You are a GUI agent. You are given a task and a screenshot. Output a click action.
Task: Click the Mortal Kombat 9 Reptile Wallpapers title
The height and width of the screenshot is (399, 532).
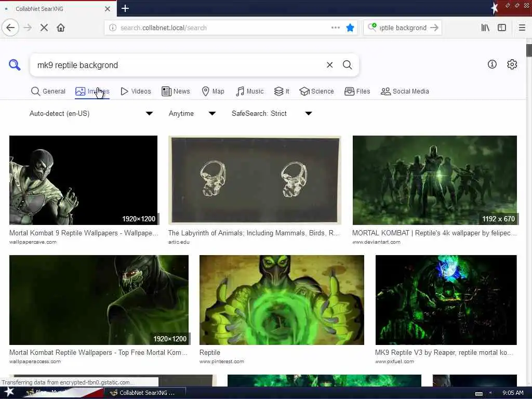pyautogui.click(x=84, y=233)
